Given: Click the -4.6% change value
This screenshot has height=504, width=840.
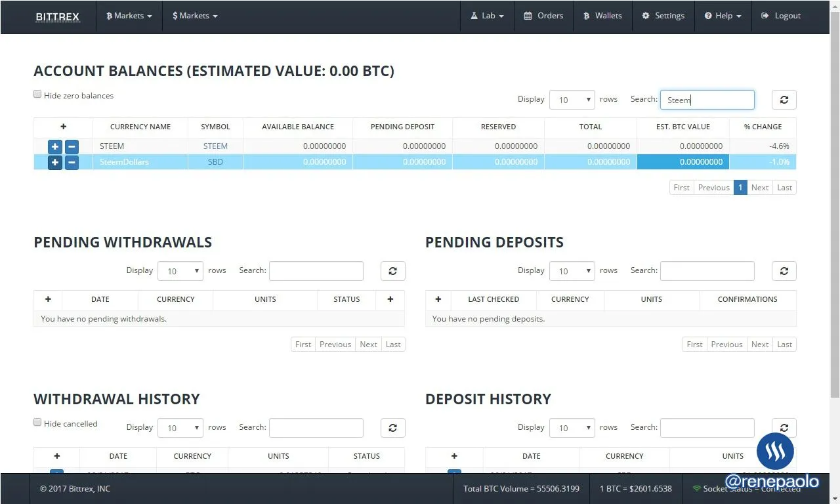Looking at the screenshot, I should [x=780, y=146].
